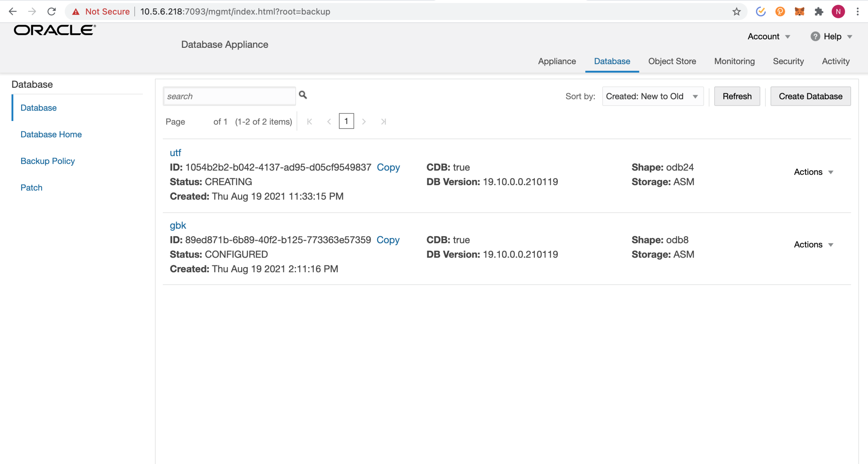Click the ID 1054b2b2-b042-4137-ad95-d05cf9549837 text
The height and width of the screenshot is (464, 868).
pos(270,167)
